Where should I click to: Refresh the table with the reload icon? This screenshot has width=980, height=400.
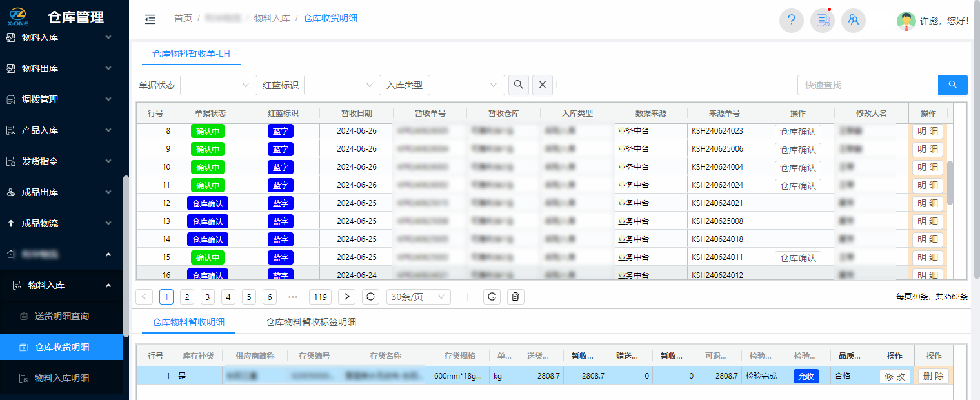pyautogui.click(x=370, y=297)
